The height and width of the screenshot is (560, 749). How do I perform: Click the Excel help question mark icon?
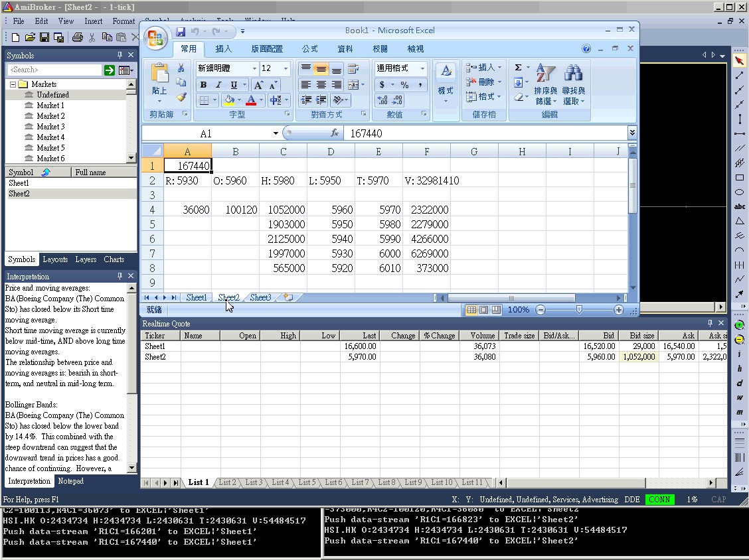586,48
